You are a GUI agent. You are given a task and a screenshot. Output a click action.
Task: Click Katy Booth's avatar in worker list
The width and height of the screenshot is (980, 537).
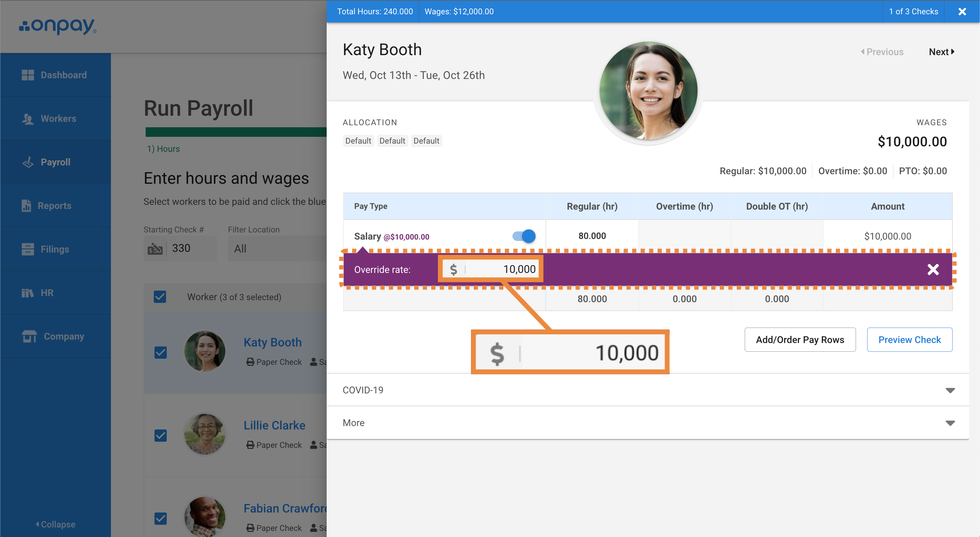(205, 351)
